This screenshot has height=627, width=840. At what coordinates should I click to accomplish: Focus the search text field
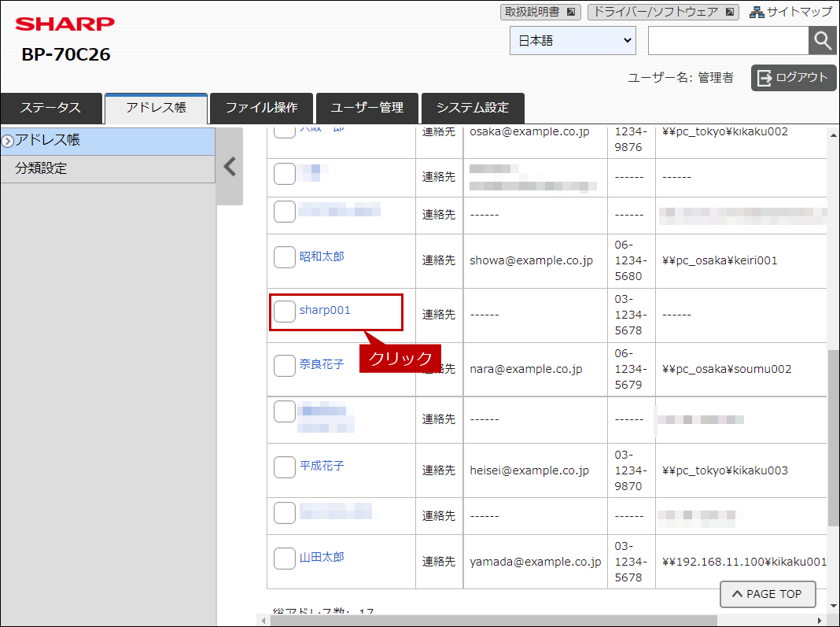pyautogui.click(x=728, y=41)
